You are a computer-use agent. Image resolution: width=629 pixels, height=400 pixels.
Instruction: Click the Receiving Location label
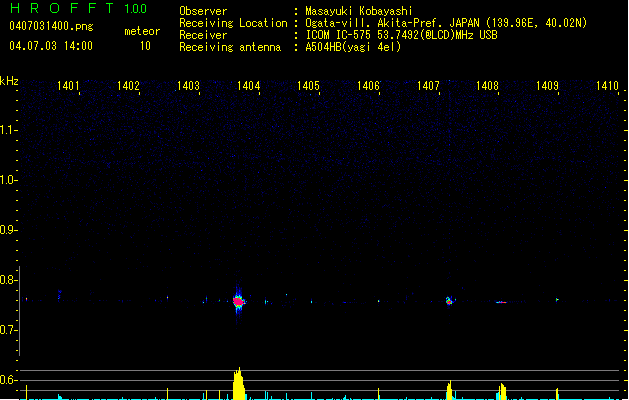233,23
